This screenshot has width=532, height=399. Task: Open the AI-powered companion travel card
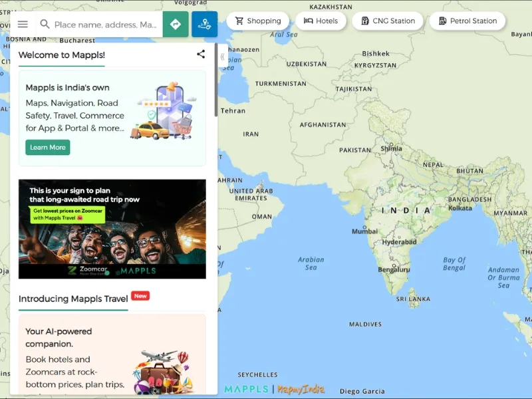click(112, 354)
